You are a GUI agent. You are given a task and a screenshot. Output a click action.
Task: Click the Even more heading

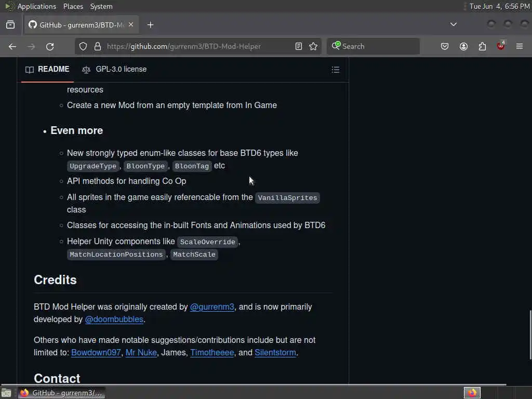[x=77, y=130]
